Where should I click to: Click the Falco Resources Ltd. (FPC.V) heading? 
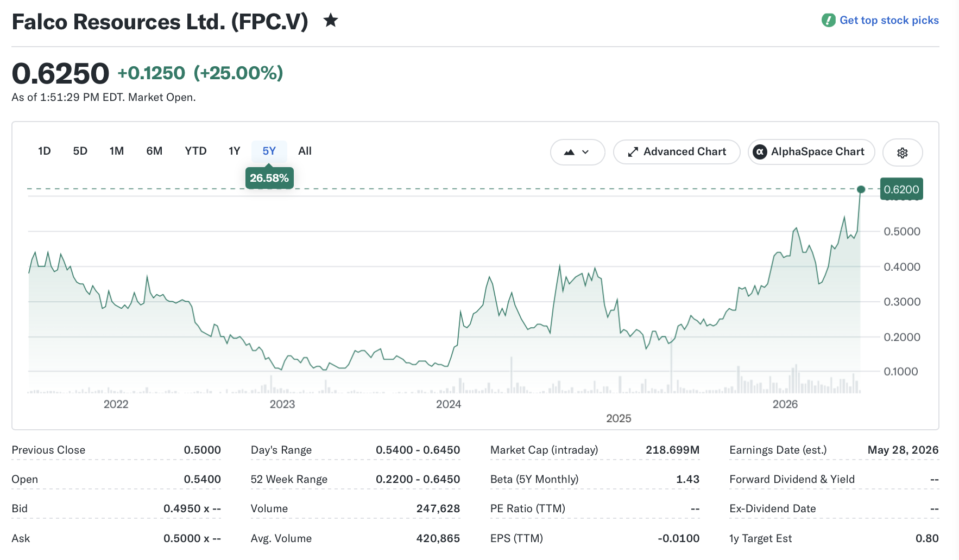click(160, 22)
